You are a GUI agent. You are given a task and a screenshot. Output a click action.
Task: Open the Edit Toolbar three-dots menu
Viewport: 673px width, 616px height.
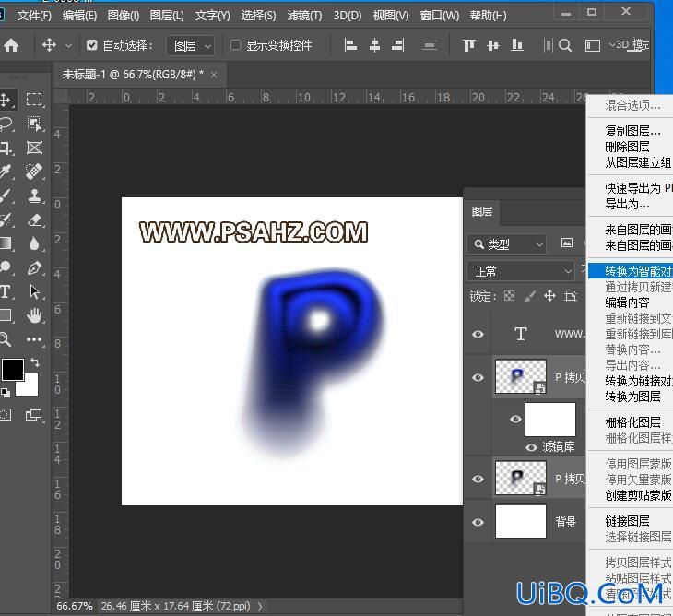[x=34, y=339]
